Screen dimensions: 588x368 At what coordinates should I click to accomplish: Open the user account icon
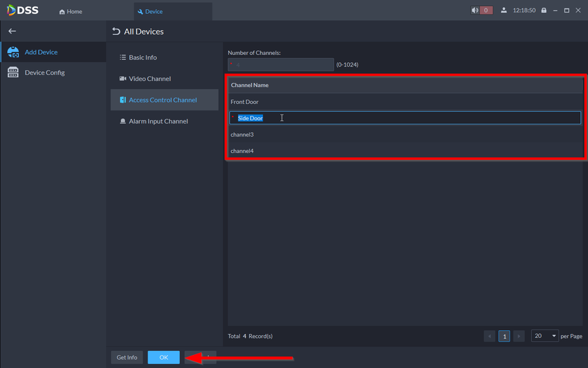504,10
